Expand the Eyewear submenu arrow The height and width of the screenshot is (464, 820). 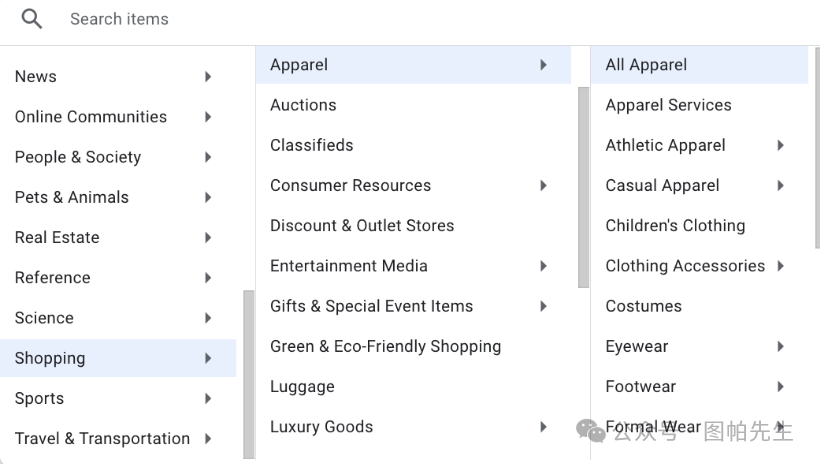pyautogui.click(x=780, y=346)
